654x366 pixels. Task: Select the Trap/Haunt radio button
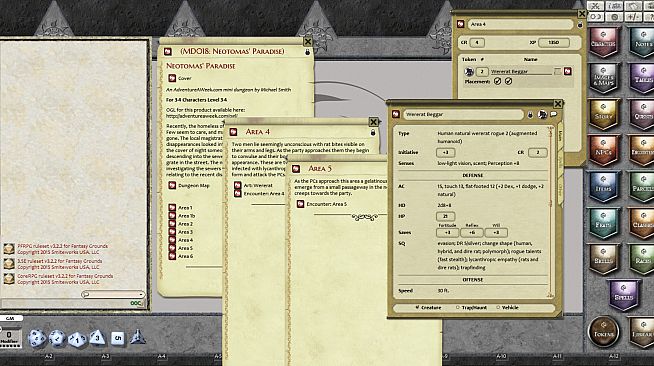coord(458,307)
